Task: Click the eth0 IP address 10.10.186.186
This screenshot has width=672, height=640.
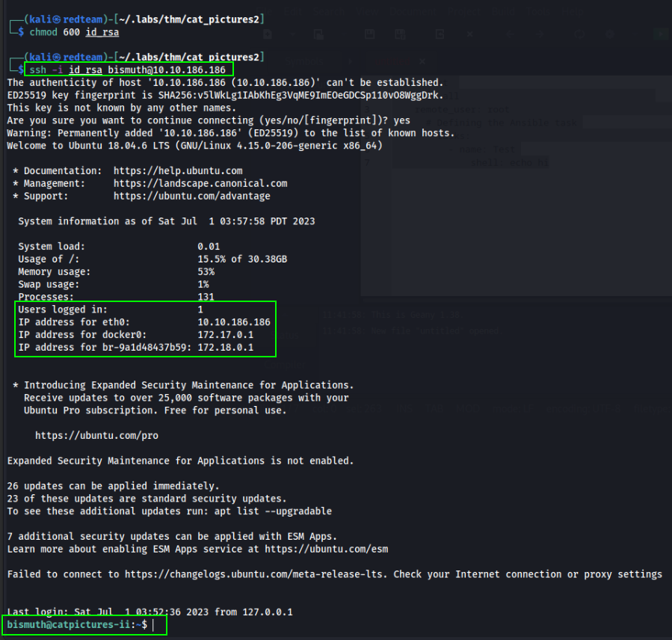Action: tap(233, 322)
